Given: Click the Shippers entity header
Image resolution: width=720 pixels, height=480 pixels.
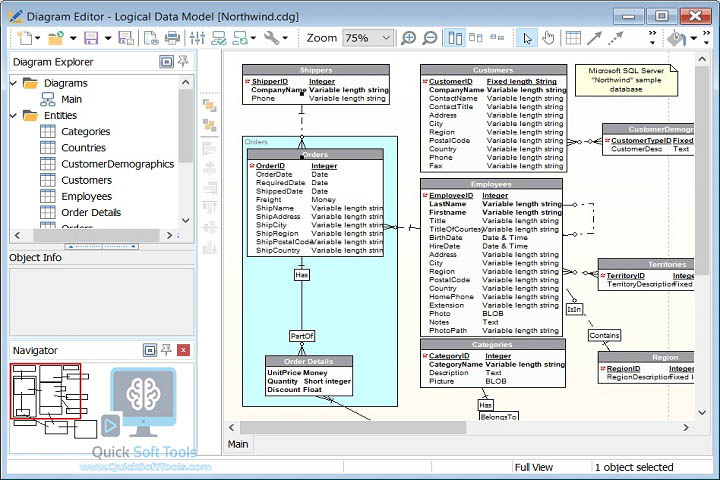Looking at the screenshot, I should [x=316, y=70].
